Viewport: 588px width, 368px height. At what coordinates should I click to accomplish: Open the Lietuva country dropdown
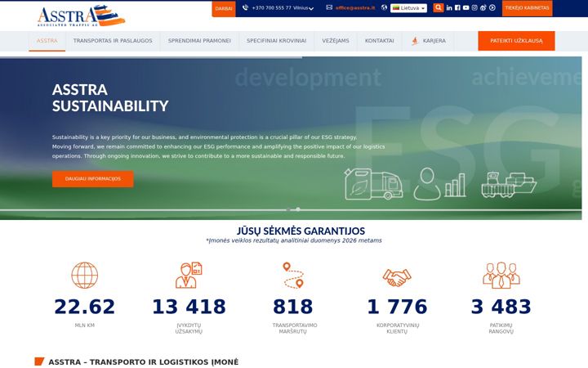[x=408, y=8]
